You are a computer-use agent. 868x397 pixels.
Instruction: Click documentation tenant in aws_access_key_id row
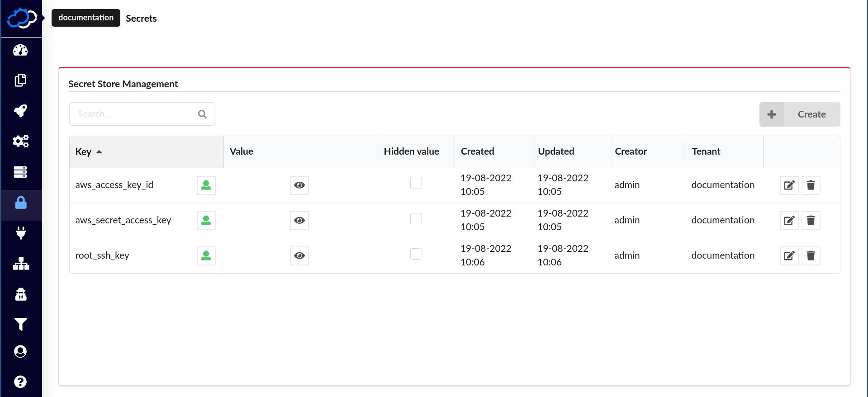coord(723,185)
